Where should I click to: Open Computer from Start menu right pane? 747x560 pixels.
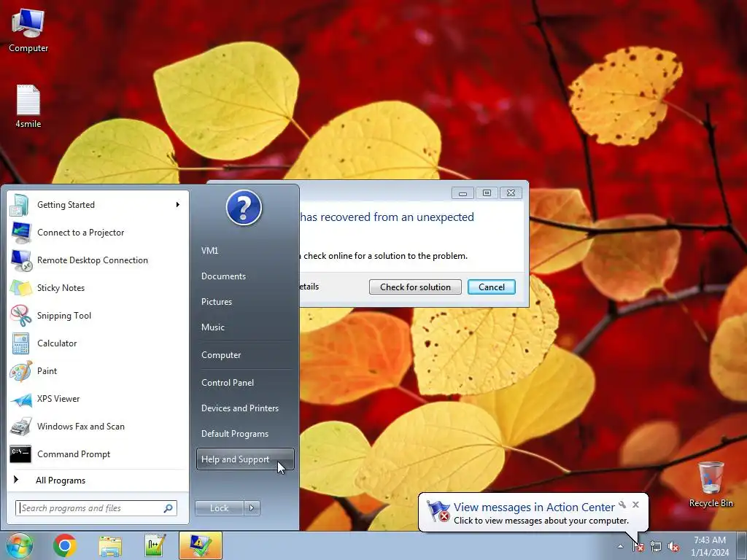(245, 355)
